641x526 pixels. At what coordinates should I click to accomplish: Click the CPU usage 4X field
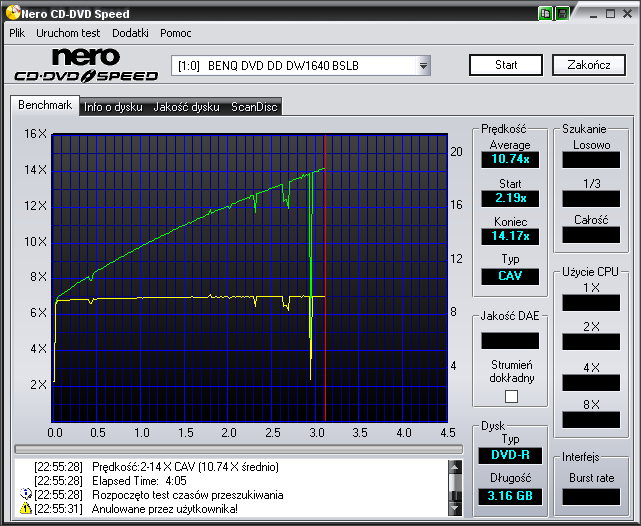[591, 383]
